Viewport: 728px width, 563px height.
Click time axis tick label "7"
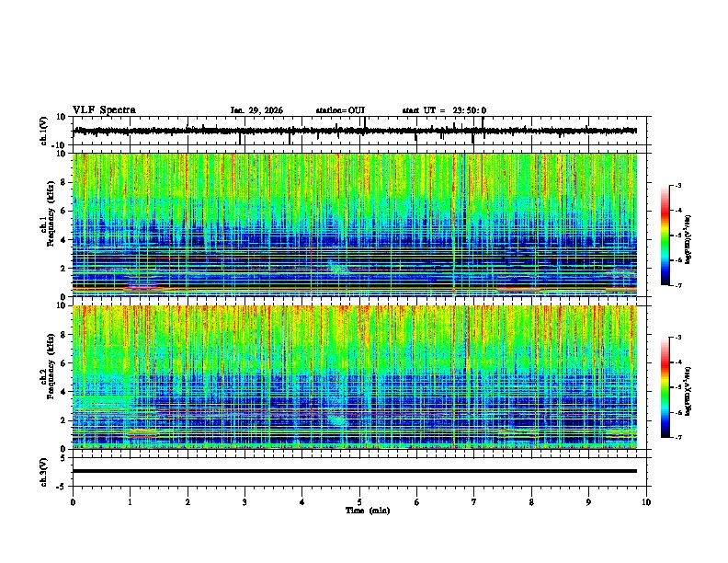(x=474, y=502)
